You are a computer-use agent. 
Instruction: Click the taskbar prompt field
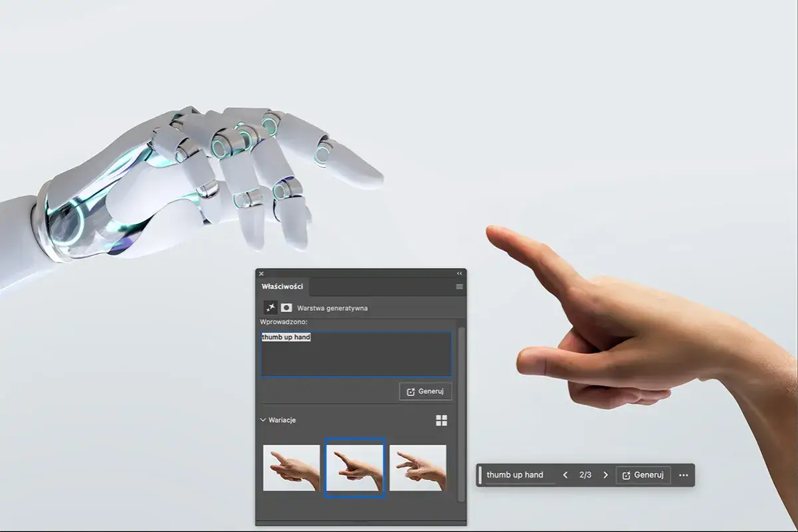click(x=520, y=476)
